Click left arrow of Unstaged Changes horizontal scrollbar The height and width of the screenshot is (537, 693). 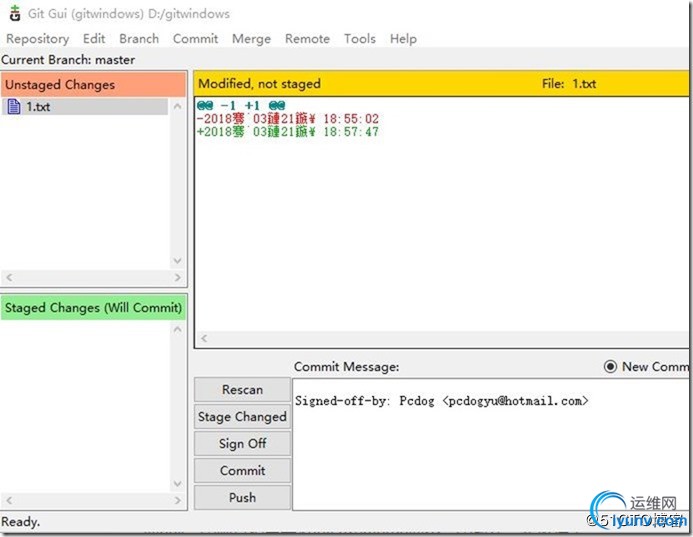pyautogui.click(x=9, y=278)
